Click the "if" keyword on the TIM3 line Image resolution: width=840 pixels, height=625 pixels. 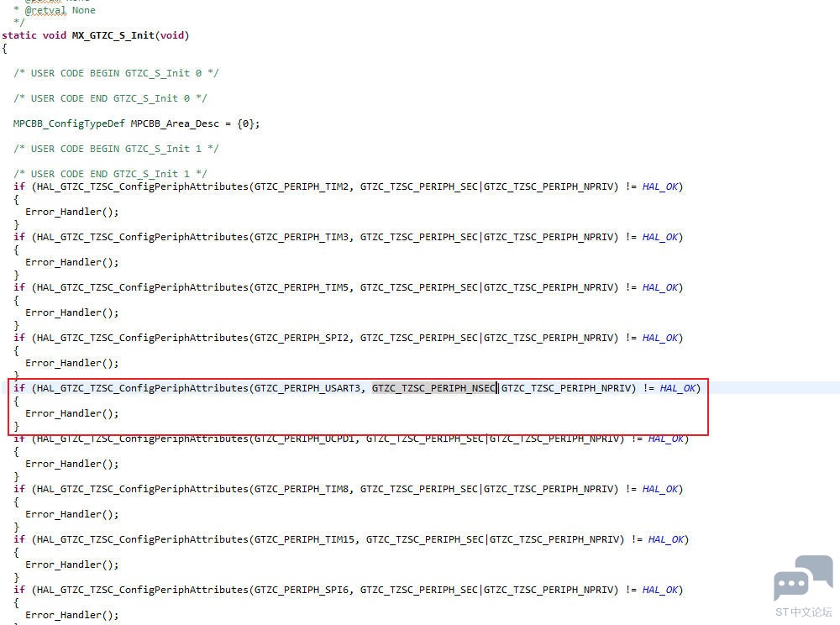tap(19, 237)
